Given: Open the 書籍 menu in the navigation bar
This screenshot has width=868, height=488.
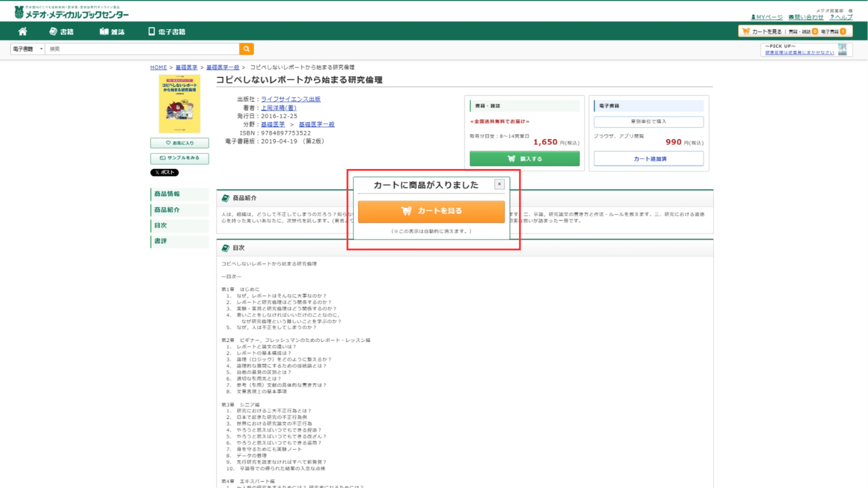Looking at the screenshot, I should (62, 31).
